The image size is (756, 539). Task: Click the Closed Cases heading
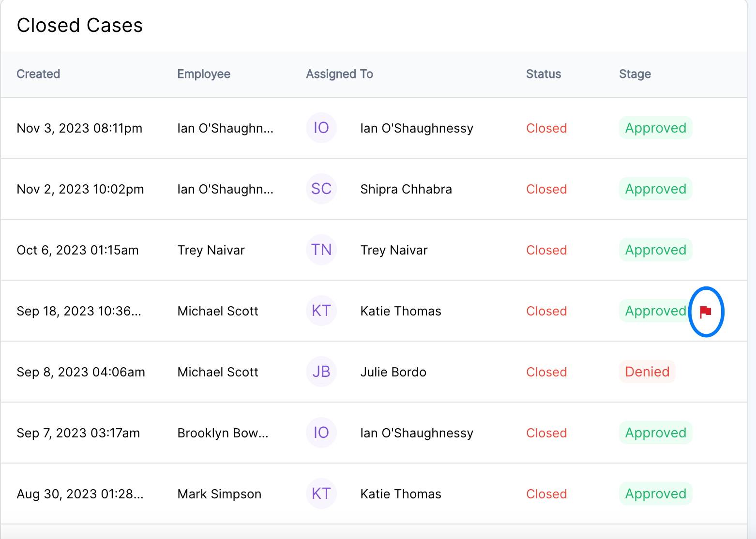80,25
